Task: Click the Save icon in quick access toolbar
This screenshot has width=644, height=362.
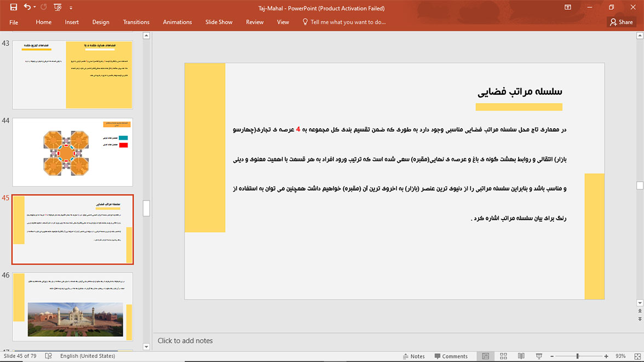Action: pyautogui.click(x=14, y=8)
